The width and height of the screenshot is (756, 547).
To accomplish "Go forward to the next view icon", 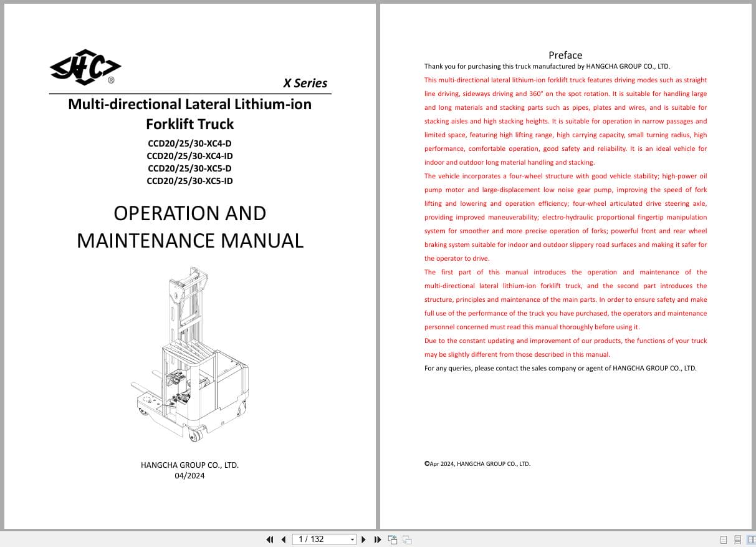I will [x=406, y=539].
